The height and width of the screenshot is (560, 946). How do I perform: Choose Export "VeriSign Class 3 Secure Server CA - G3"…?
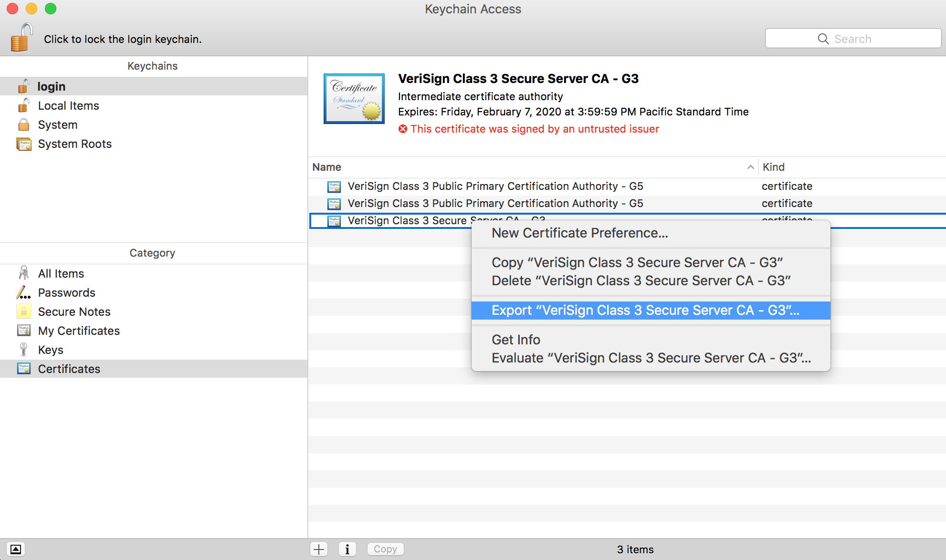tap(651, 310)
